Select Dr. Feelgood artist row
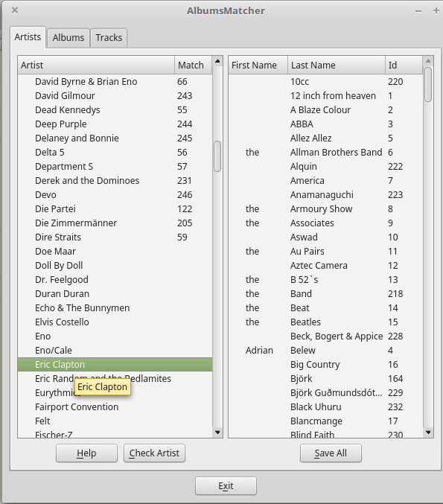 pyautogui.click(x=115, y=280)
